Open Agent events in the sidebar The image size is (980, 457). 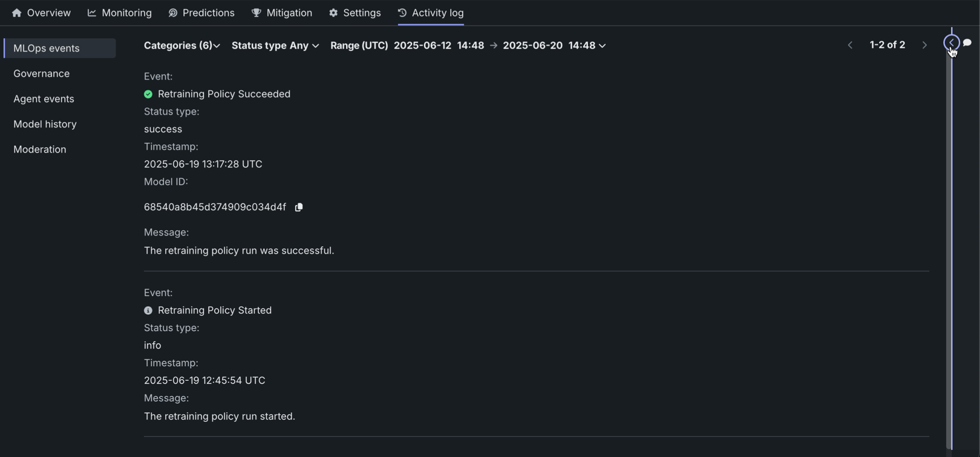coord(44,99)
